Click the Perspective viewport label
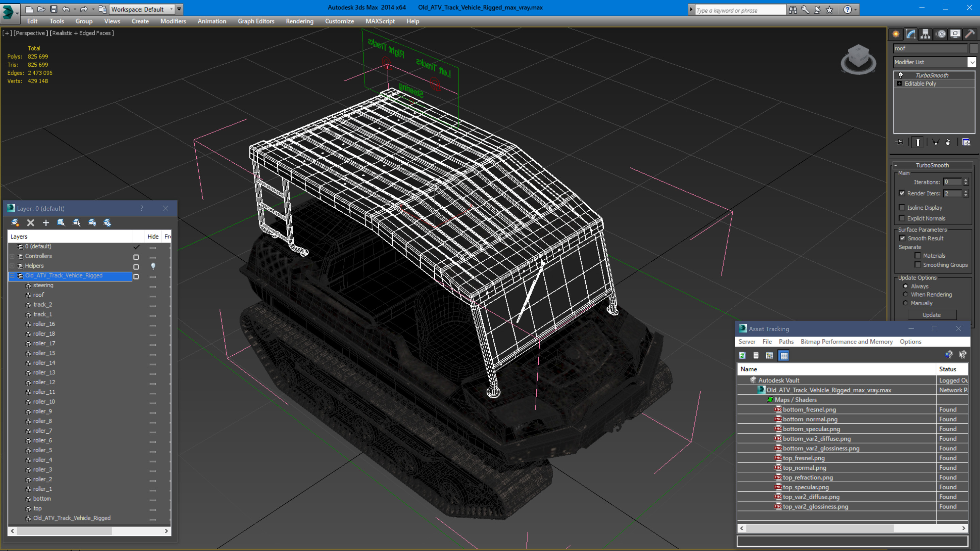Screen dimensions: 980x551 coord(31,33)
